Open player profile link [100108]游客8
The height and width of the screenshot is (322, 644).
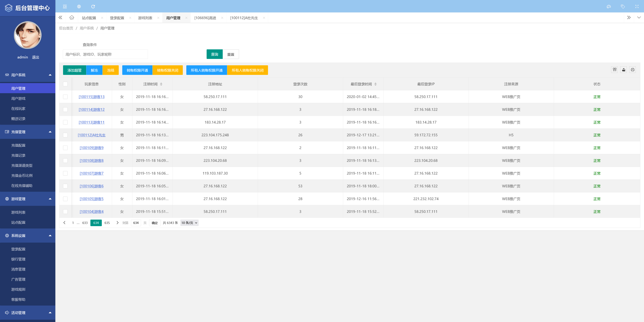[x=92, y=160]
